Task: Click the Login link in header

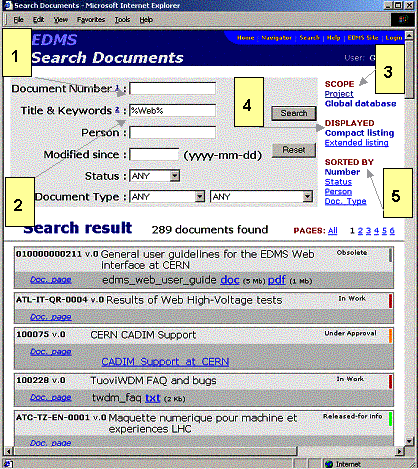Action: click(394, 38)
